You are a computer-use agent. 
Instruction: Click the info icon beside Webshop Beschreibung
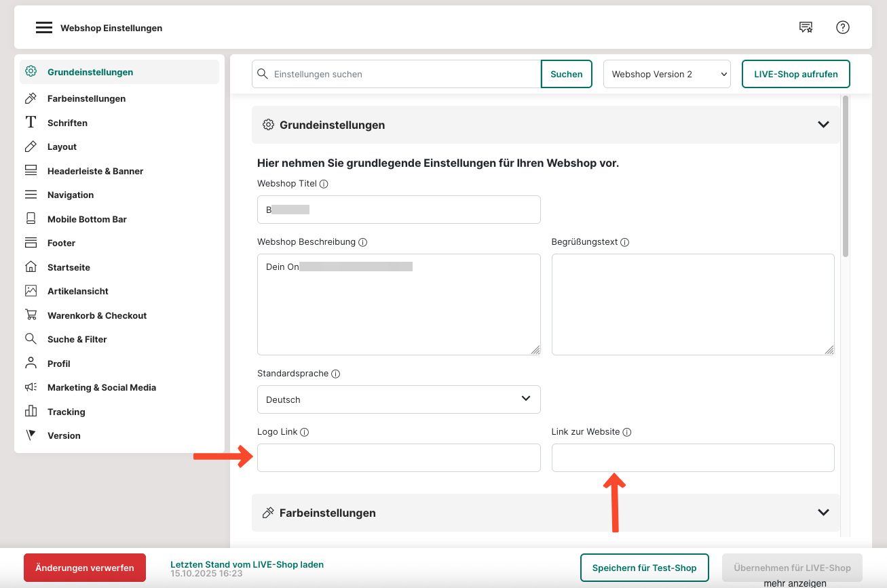pos(362,242)
